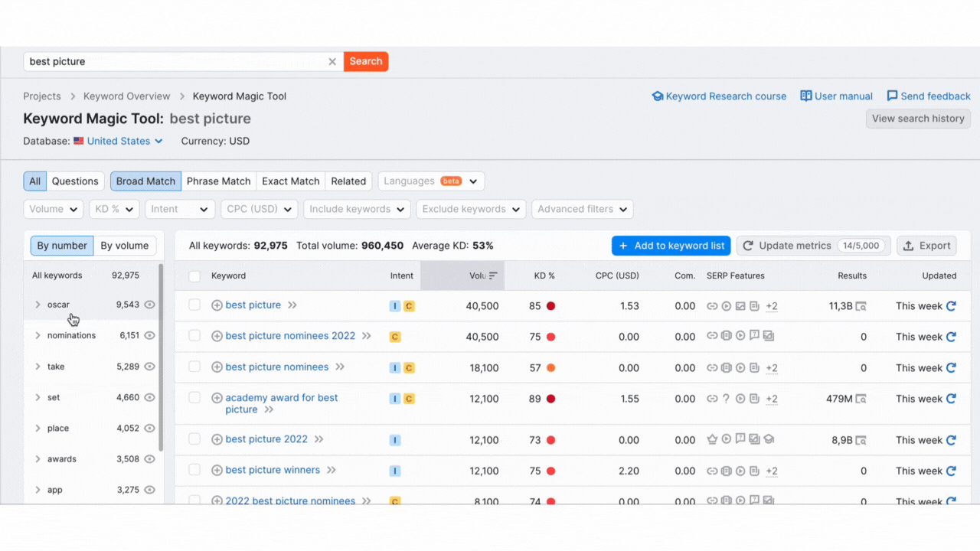
Task: Switch to the Phrase Match tab
Action: tap(218, 181)
